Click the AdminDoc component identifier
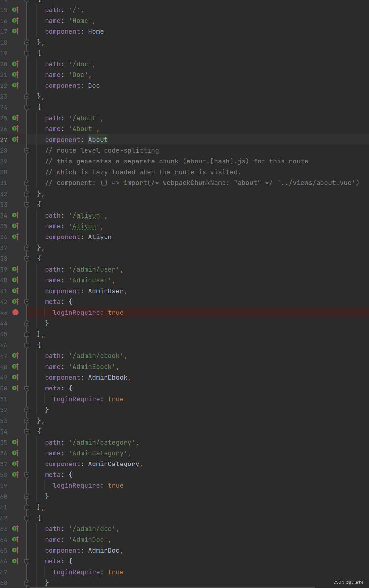Image resolution: width=369 pixels, height=588 pixels. pos(104,551)
